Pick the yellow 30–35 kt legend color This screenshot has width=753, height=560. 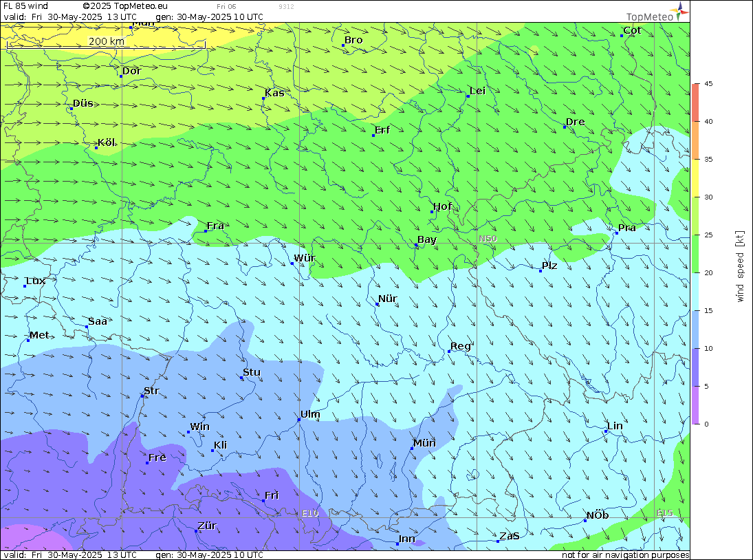[x=695, y=178]
